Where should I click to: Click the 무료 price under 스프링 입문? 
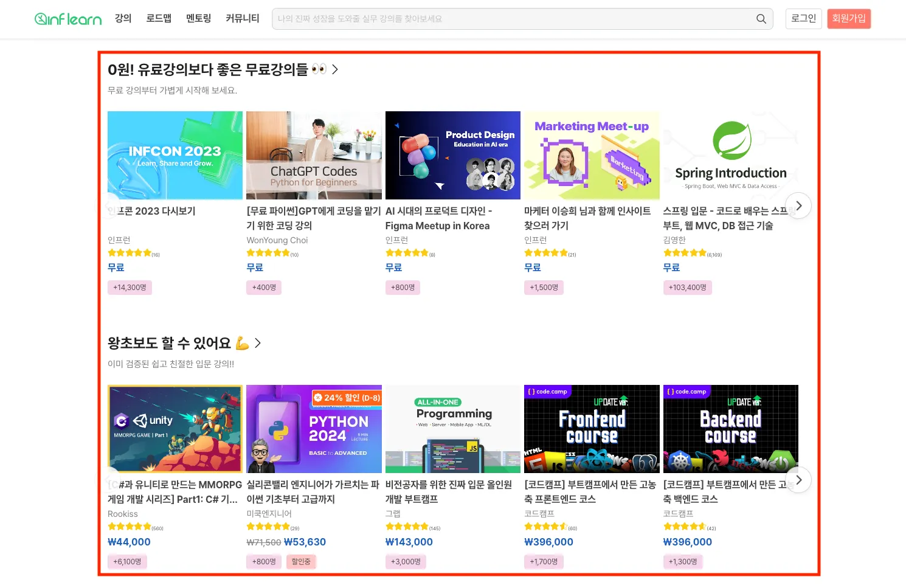[x=671, y=268]
